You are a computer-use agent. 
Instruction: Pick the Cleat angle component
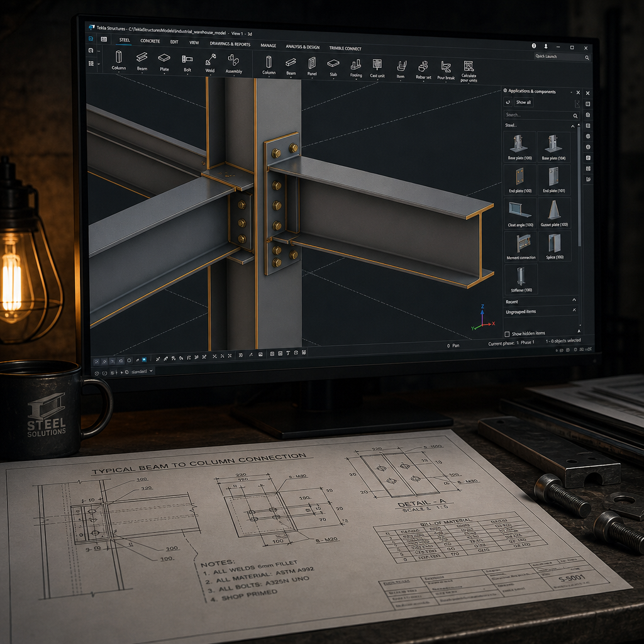520,213
